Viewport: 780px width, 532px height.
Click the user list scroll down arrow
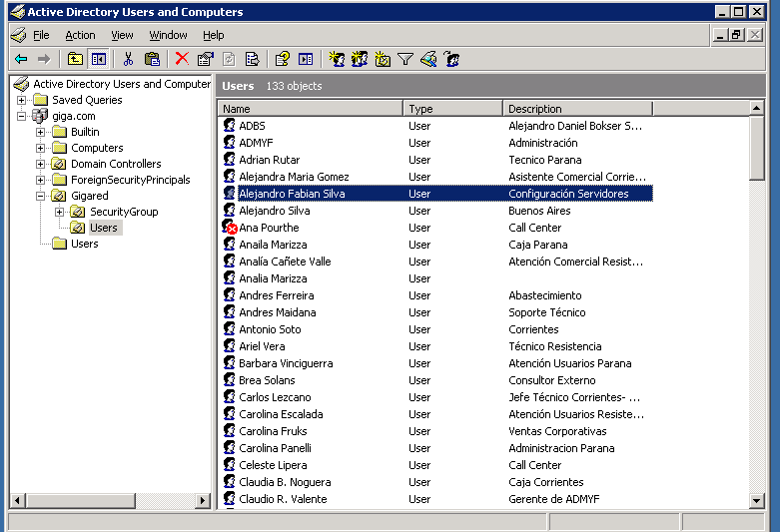coord(757,499)
